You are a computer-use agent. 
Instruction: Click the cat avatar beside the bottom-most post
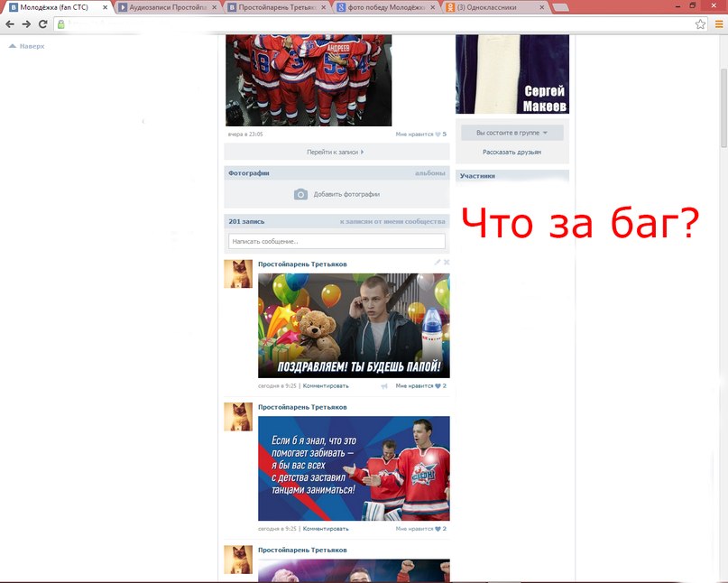pos(238,560)
